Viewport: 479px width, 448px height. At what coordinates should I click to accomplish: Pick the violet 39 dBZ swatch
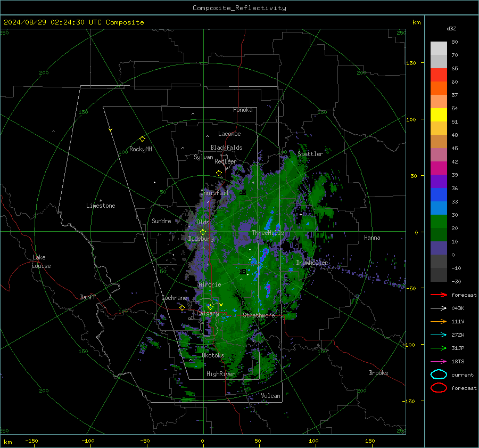439,181
